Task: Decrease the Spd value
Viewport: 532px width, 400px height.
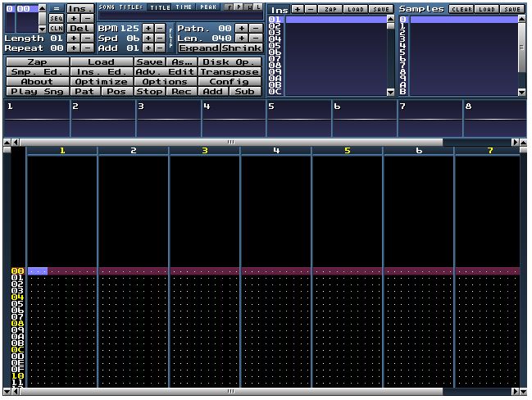Action: 160,38
